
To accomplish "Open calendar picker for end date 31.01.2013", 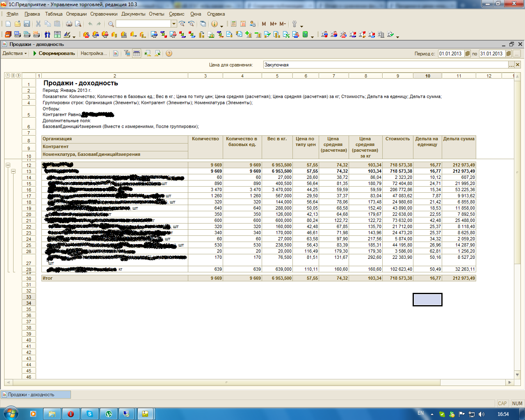I will [509, 53].
